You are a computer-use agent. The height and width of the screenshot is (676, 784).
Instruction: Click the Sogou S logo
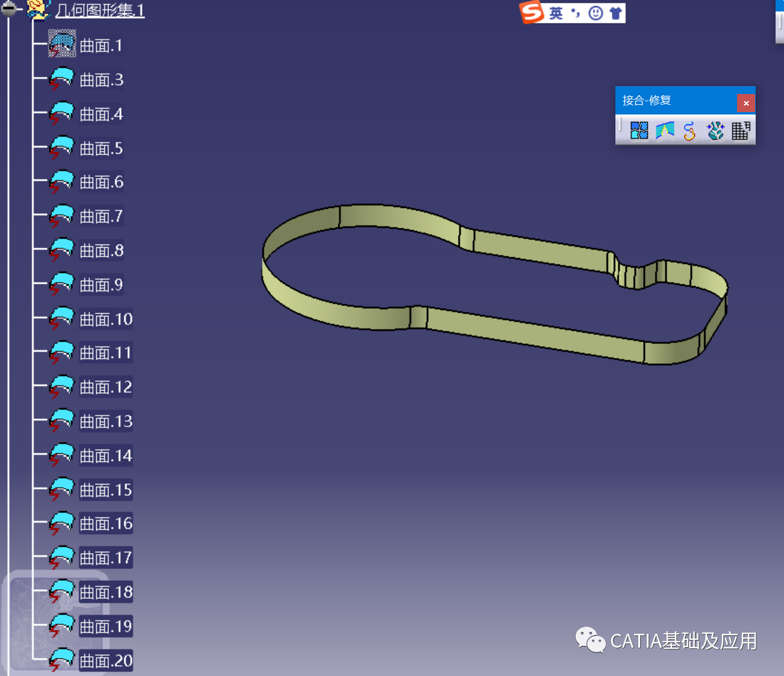[x=532, y=12]
